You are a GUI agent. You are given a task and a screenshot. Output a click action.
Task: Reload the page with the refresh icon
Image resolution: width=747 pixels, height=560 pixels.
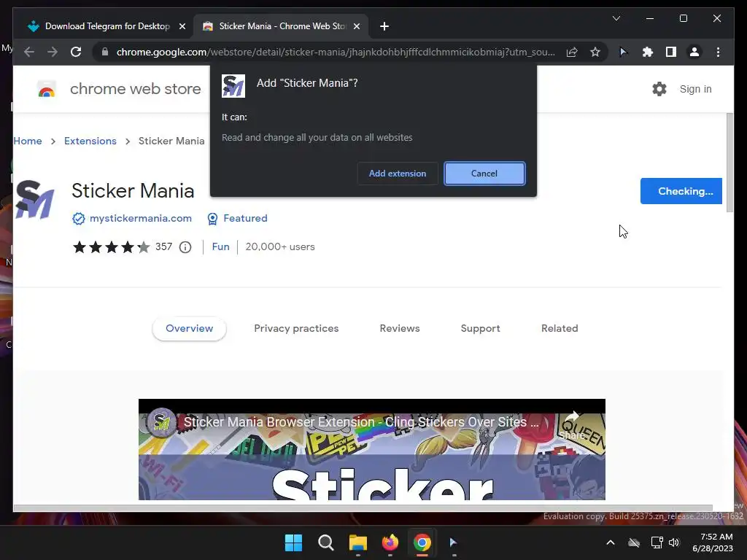point(76,52)
